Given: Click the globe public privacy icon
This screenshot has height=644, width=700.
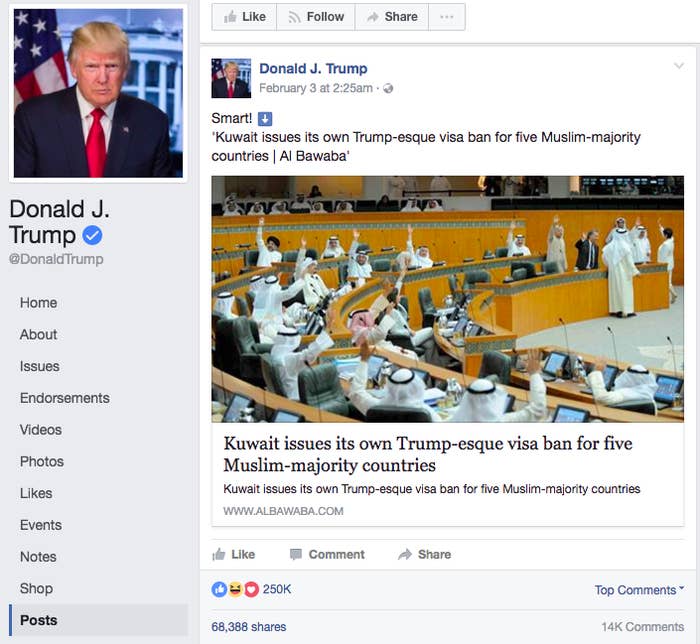Looking at the screenshot, I should [388, 88].
